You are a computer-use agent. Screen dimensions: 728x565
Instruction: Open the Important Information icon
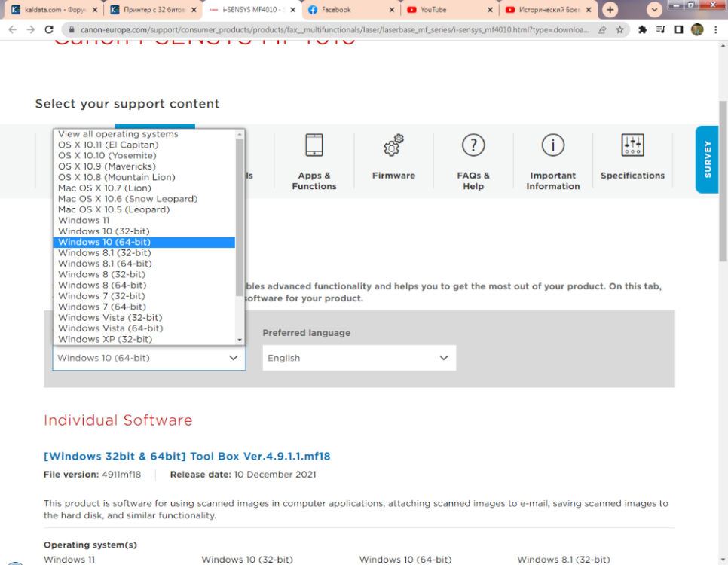pyautogui.click(x=552, y=145)
